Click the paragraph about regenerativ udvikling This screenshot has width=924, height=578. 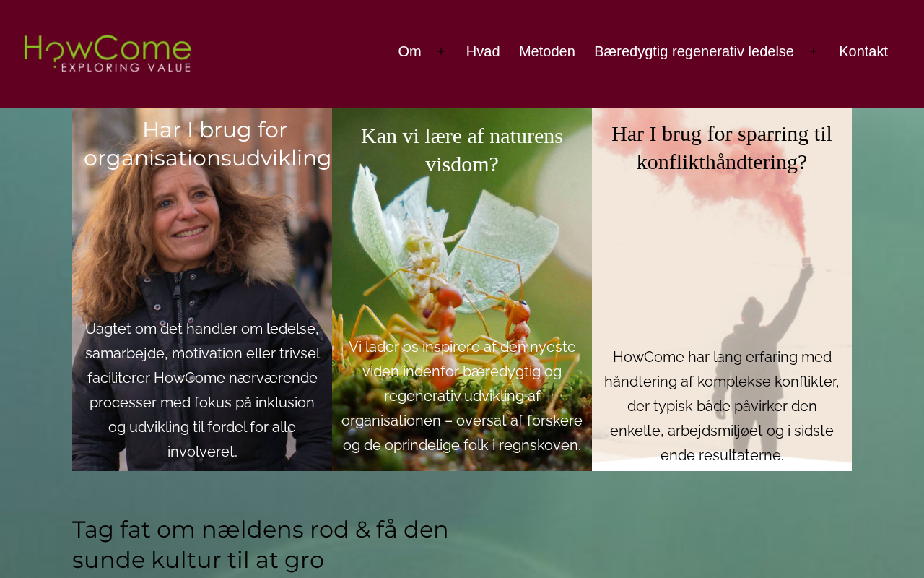click(x=462, y=396)
